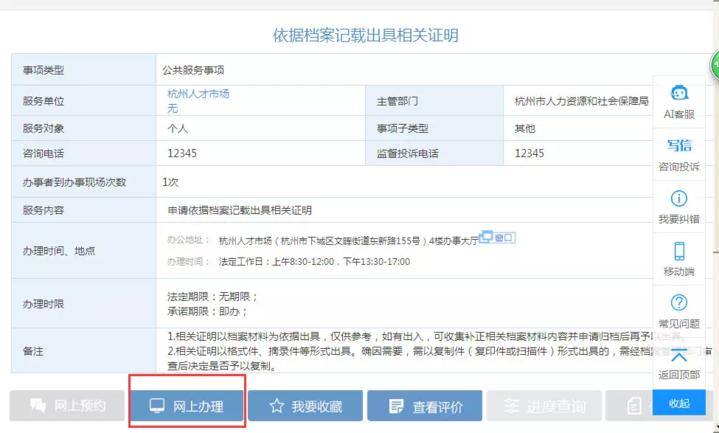Click the document icon in the cut-off last button

(x=634, y=406)
